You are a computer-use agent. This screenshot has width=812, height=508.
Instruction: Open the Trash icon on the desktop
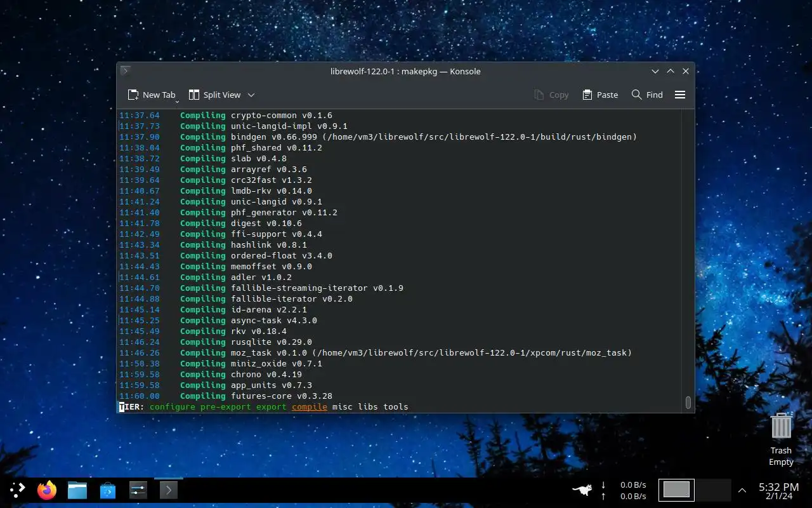[x=781, y=439]
